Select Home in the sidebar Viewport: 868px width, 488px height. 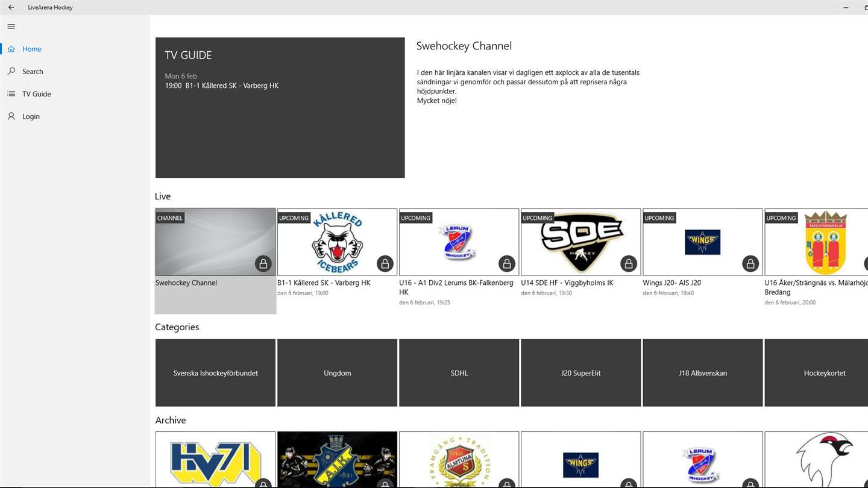(75, 49)
